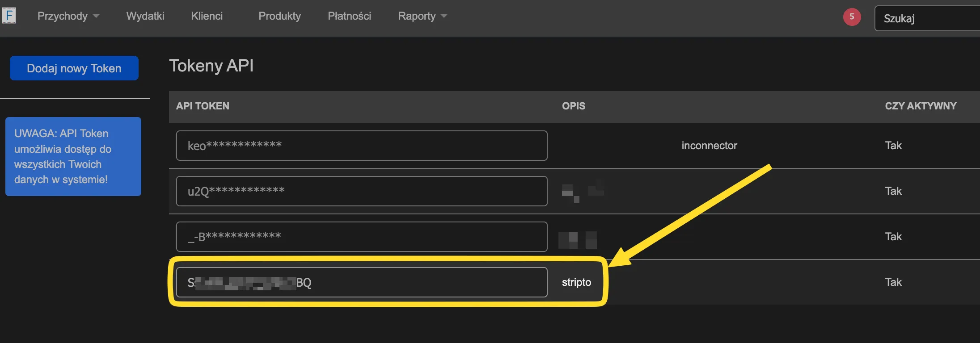Click the OPIS column header
This screenshot has width=980, height=343.
coord(574,106)
